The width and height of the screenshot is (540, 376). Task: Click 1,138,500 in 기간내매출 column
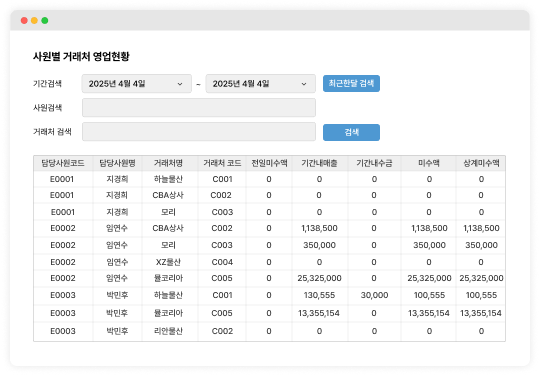pyautogui.click(x=319, y=228)
